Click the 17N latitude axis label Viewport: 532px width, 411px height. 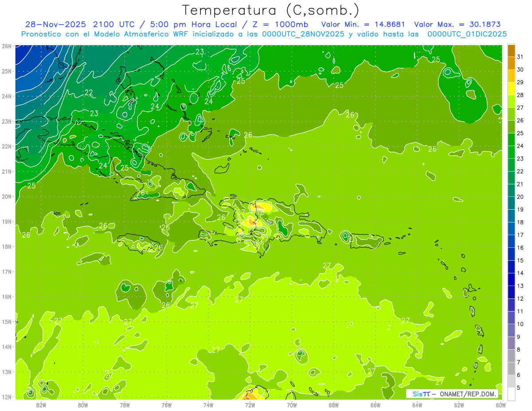(7, 271)
